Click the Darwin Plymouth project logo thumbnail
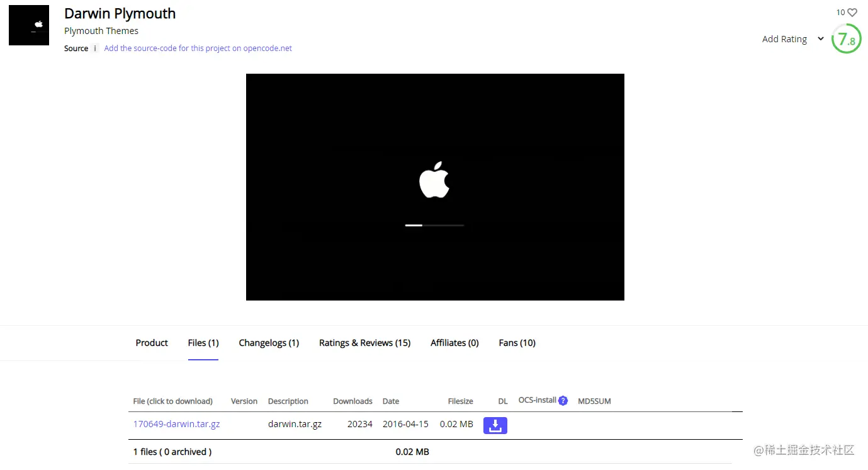This screenshot has width=868, height=470. click(29, 25)
